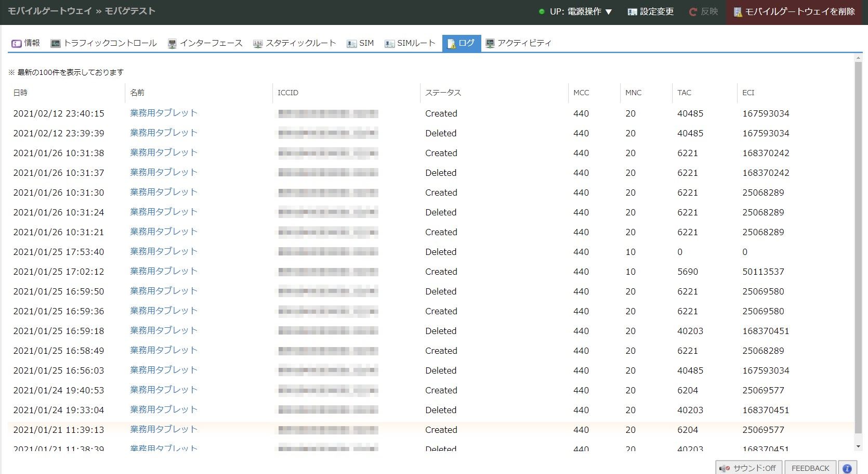The width and height of the screenshot is (868, 474).
Task: Click the 日時 column header
Action: pyautogui.click(x=20, y=93)
